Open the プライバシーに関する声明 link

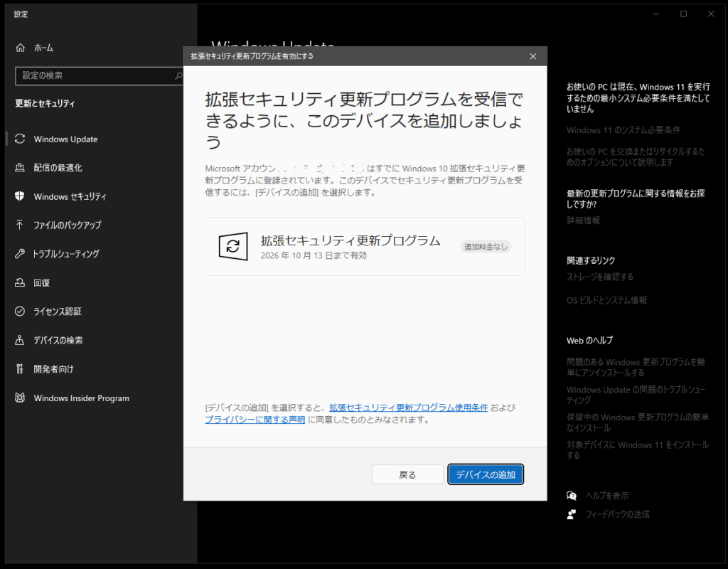tap(255, 420)
